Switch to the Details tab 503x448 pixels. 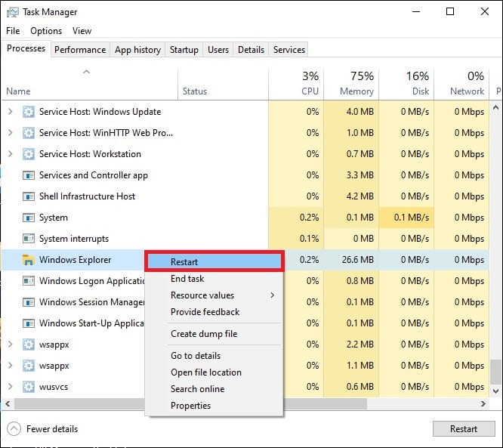point(251,50)
